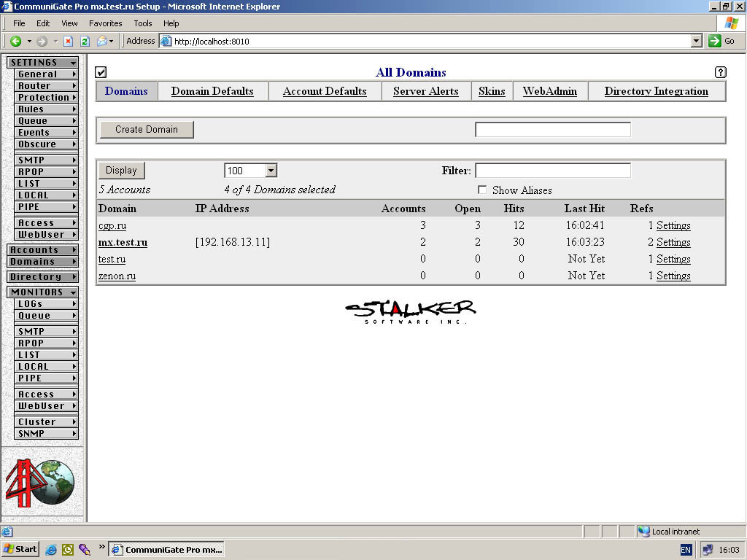Open the Mail toolbar icon
The image size is (747, 560).
pos(102,42)
